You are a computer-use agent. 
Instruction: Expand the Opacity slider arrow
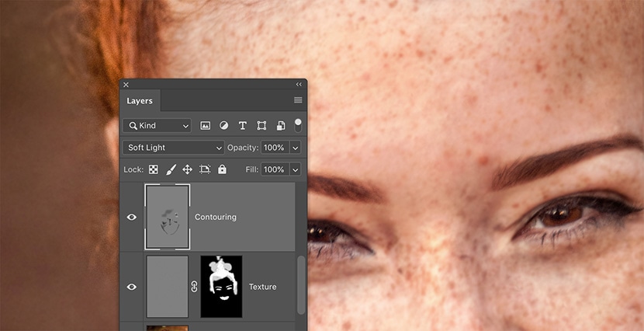(x=295, y=148)
